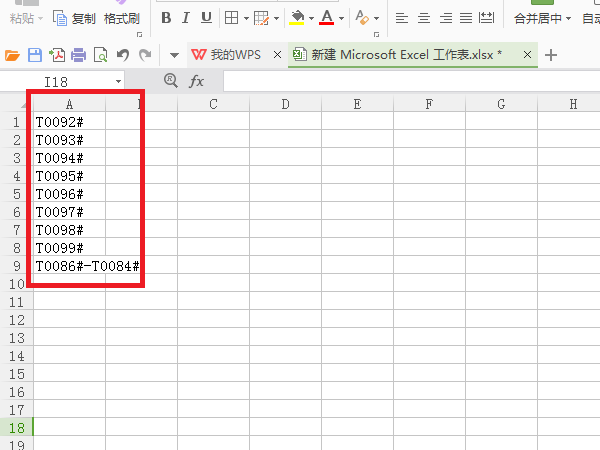Open the fill color dropdown arrow
This screenshot has height=450, width=600.
pyautogui.click(x=311, y=18)
